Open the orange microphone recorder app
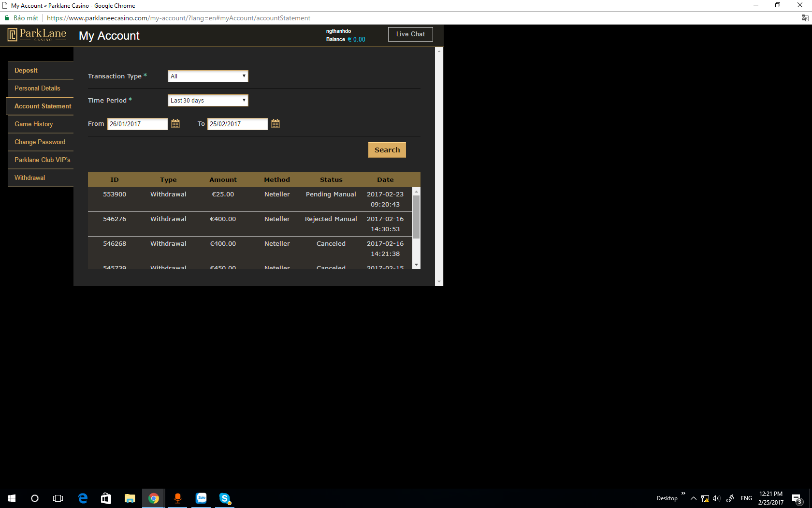This screenshot has width=812, height=508. [x=177, y=498]
